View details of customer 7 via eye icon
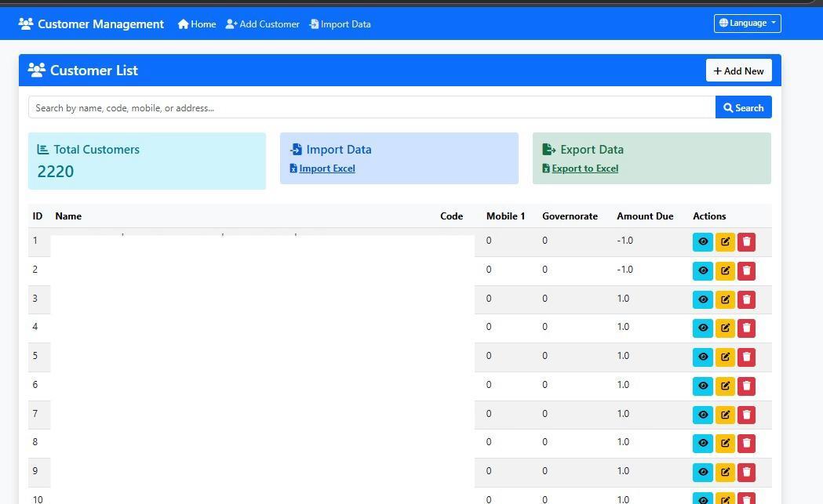Image resolution: width=823 pixels, height=504 pixels. [703, 415]
